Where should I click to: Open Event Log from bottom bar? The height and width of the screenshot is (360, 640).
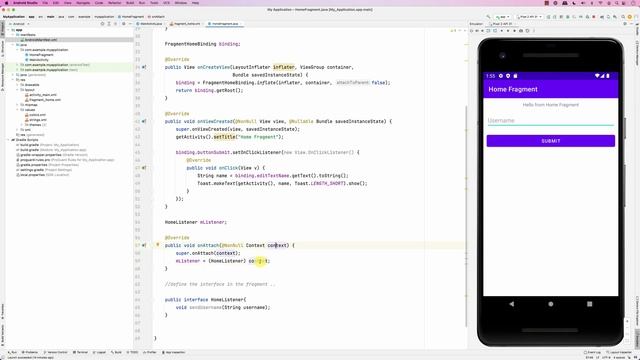tap(592, 352)
